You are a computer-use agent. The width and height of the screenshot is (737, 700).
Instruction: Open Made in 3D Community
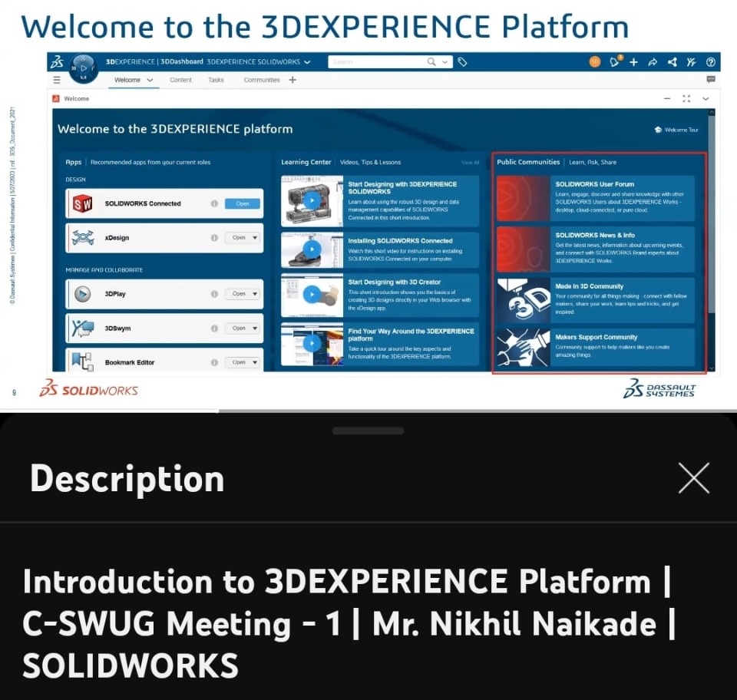click(x=596, y=300)
